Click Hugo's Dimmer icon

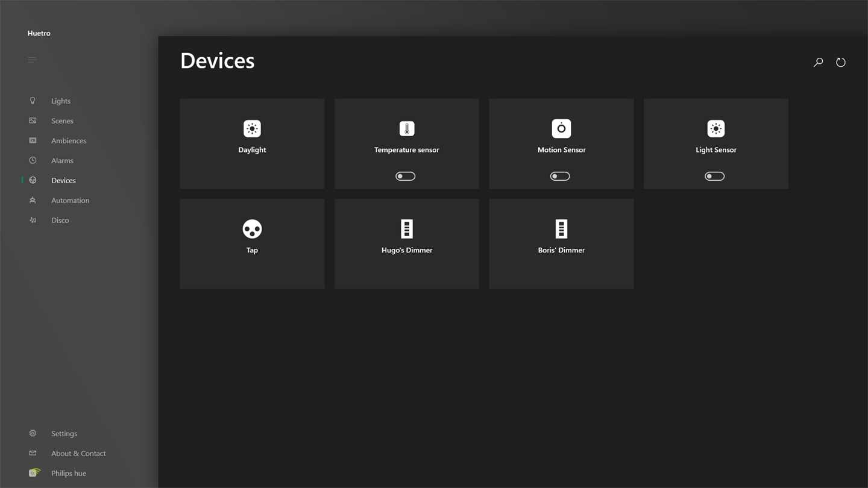(x=407, y=229)
